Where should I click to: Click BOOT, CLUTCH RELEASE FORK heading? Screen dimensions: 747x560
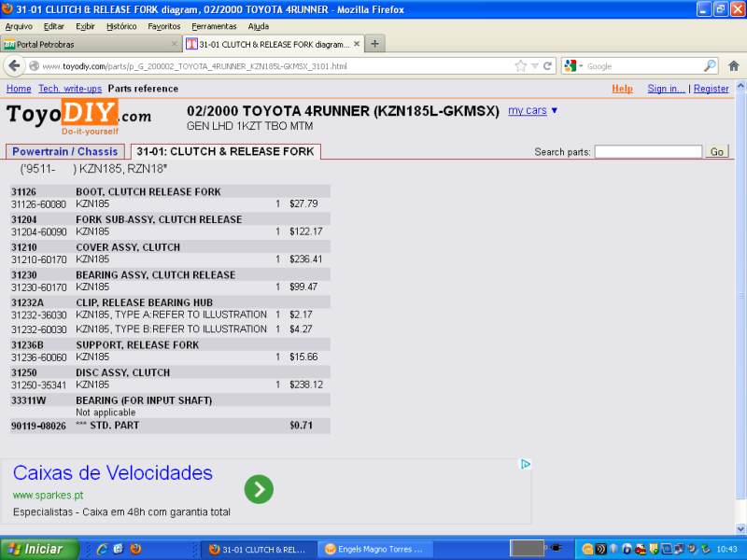pos(148,191)
